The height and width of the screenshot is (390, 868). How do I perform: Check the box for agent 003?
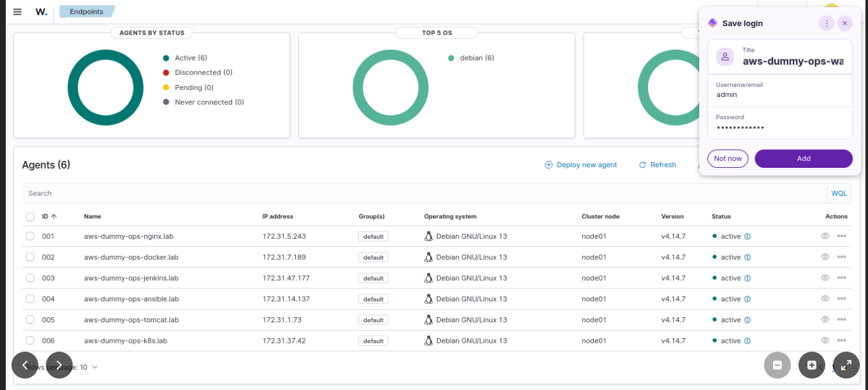pyautogui.click(x=30, y=278)
